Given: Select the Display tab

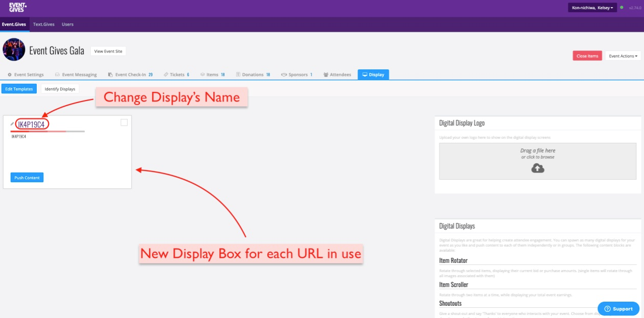Looking at the screenshot, I should pyautogui.click(x=373, y=75).
